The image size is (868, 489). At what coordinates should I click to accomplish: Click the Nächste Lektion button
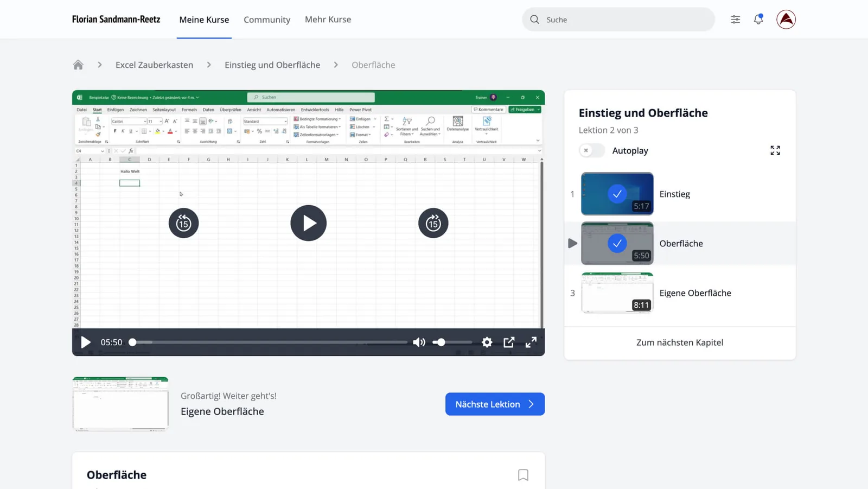coord(495,404)
